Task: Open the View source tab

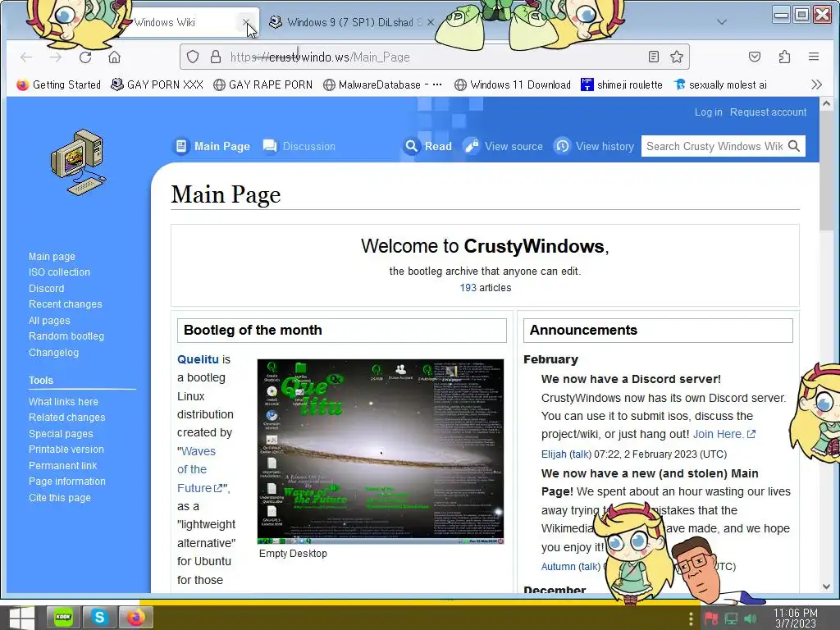Action: click(504, 146)
